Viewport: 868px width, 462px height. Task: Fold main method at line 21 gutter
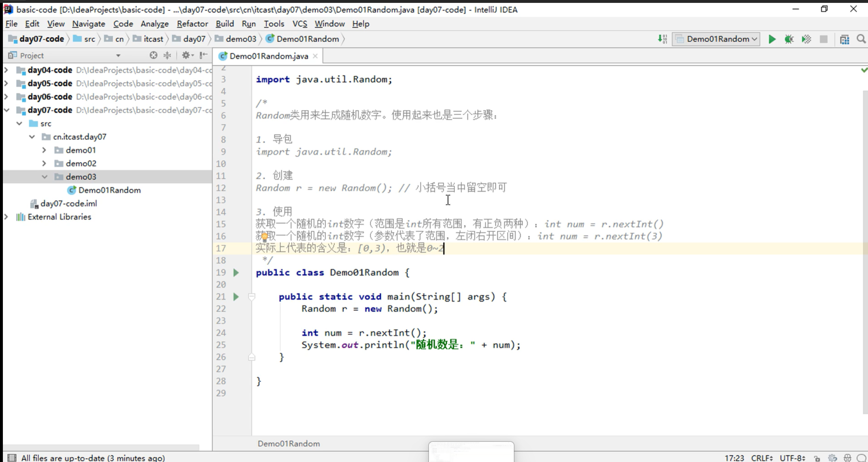[x=252, y=296]
